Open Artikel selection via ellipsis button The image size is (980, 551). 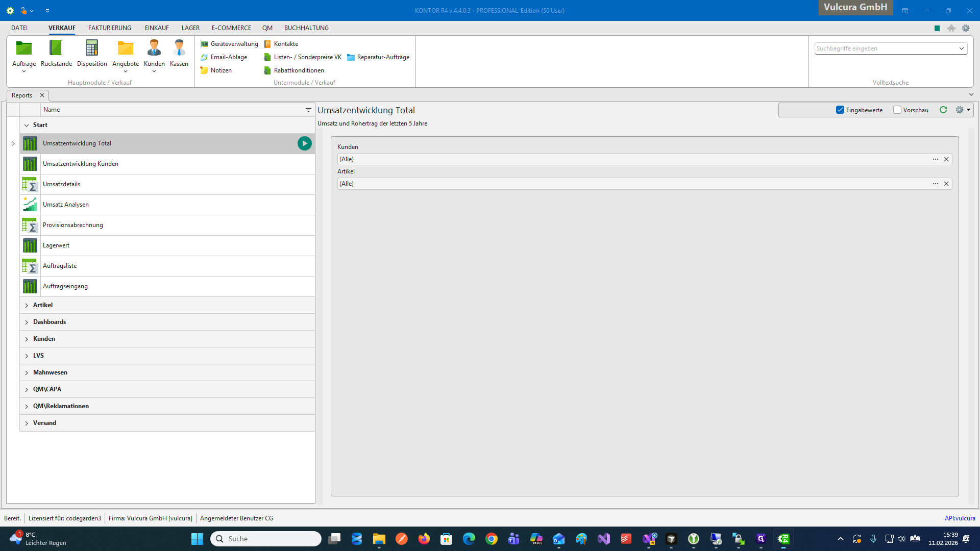click(x=935, y=184)
